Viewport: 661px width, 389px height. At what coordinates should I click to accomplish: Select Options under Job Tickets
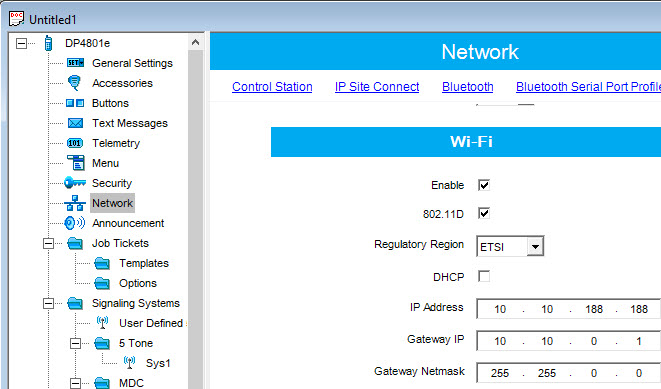pos(138,283)
